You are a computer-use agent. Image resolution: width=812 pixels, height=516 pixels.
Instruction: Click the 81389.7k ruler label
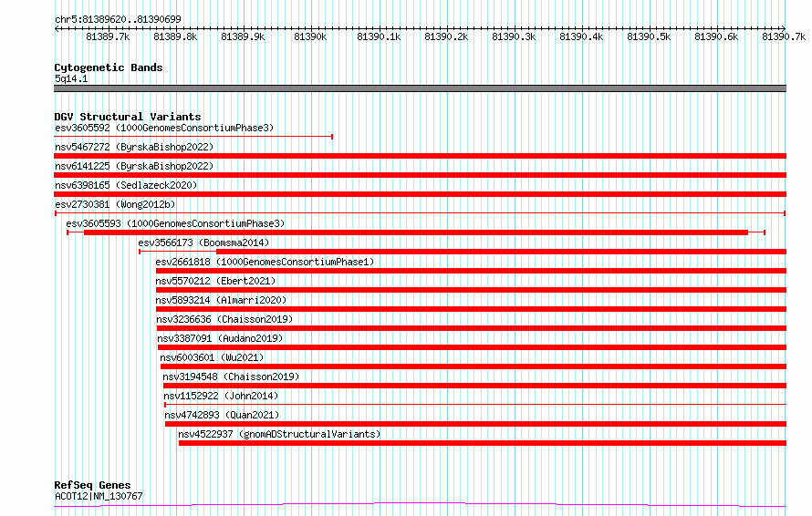[x=108, y=36]
